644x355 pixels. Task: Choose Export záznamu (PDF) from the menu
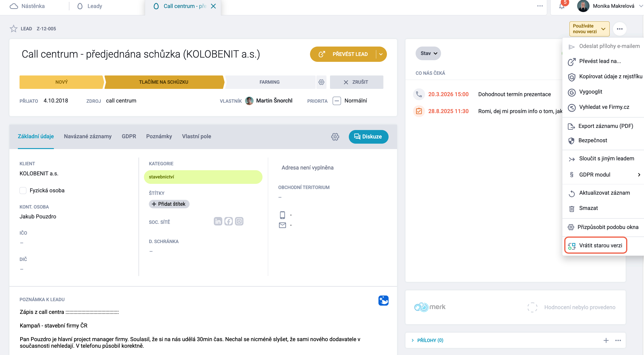click(x=600, y=126)
